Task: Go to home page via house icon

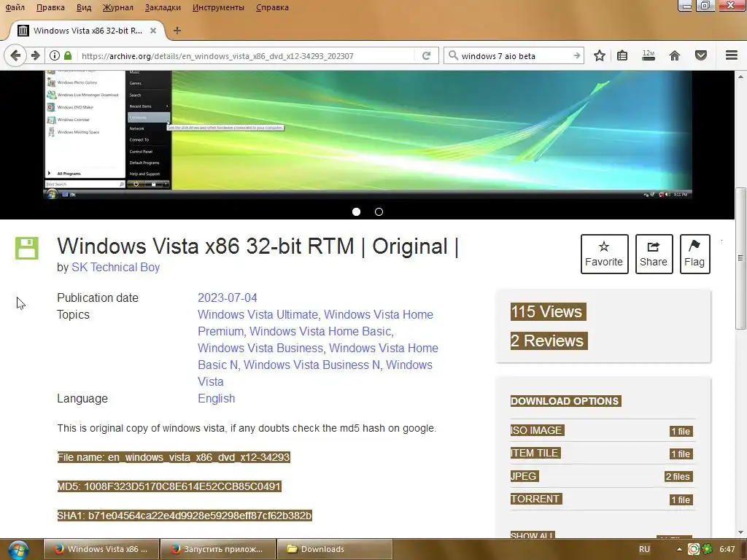Action: click(675, 55)
